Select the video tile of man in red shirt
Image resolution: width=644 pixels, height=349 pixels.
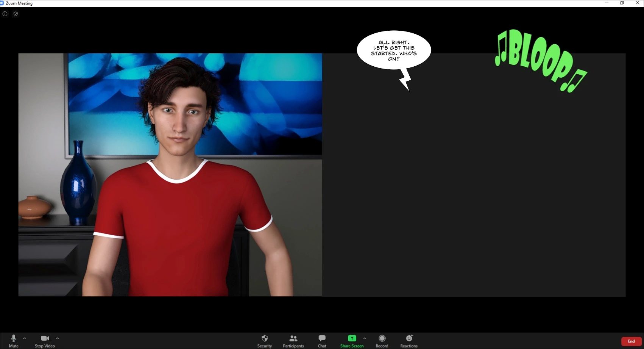(170, 175)
